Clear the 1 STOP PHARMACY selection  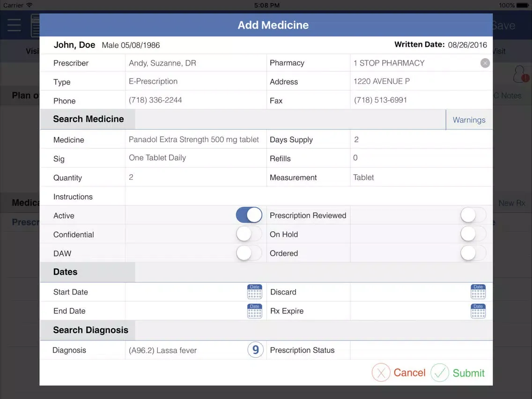(x=485, y=63)
